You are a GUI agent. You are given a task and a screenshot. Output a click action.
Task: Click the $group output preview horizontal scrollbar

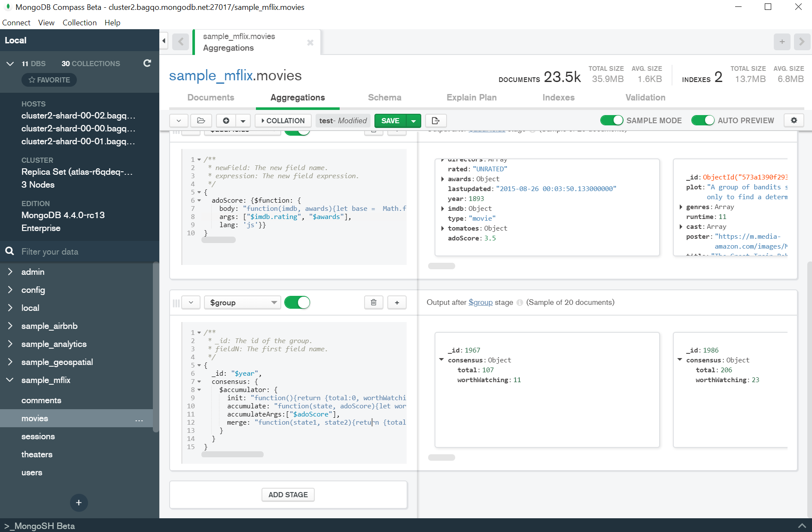pos(441,457)
